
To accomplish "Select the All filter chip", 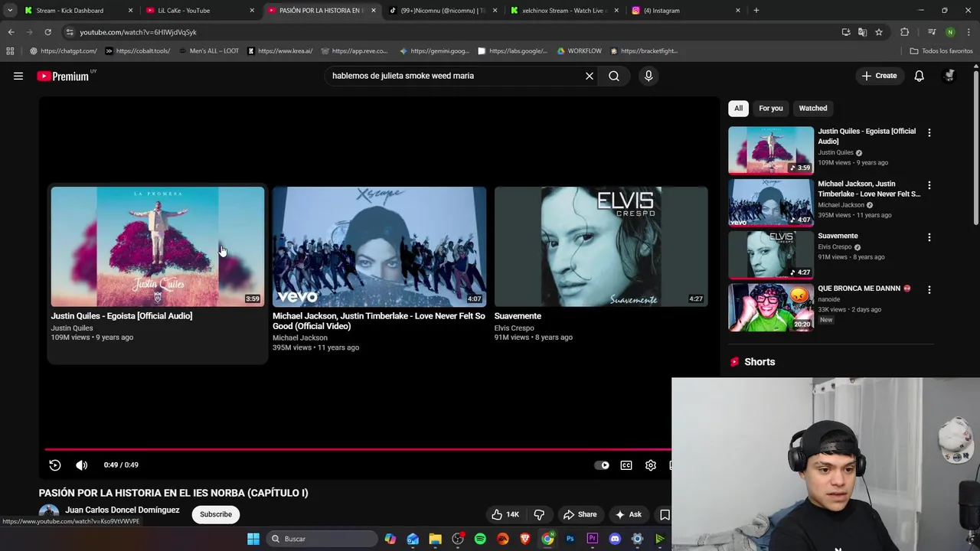I will pyautogui.click(x=738, y=108).
